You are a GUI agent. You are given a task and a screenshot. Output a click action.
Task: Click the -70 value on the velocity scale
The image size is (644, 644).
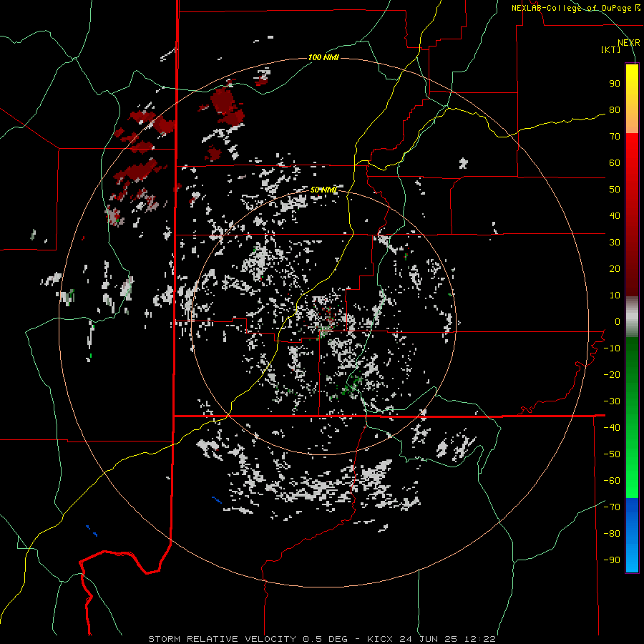612,507
